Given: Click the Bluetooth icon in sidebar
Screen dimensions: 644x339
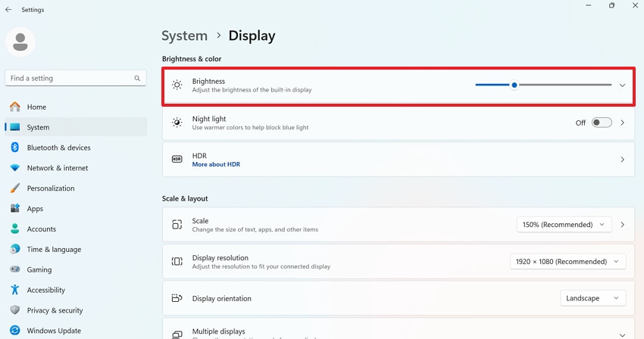Looking at the screenshot, I should tap(15, 148).
